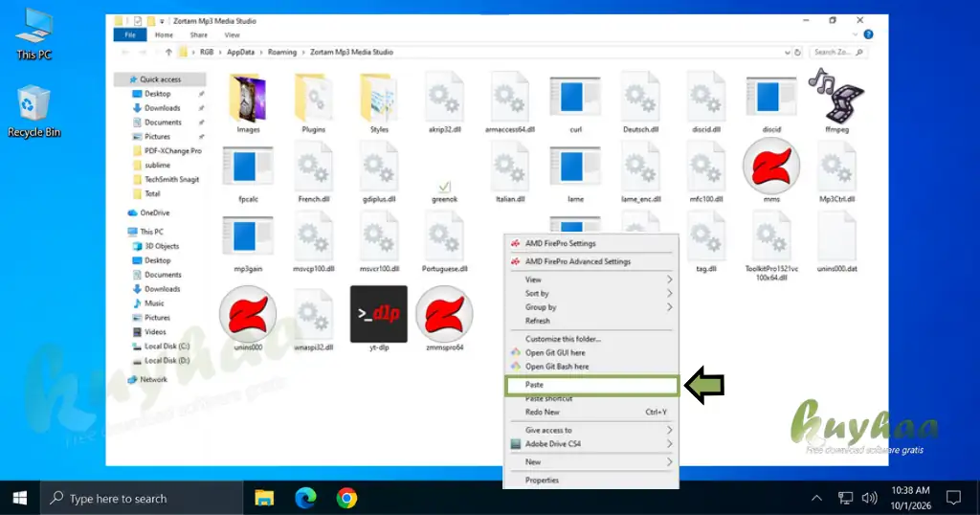The height and width of the screenshot is (515, 980).
Task: Click the Windows Start button
Action: (20, 498)
